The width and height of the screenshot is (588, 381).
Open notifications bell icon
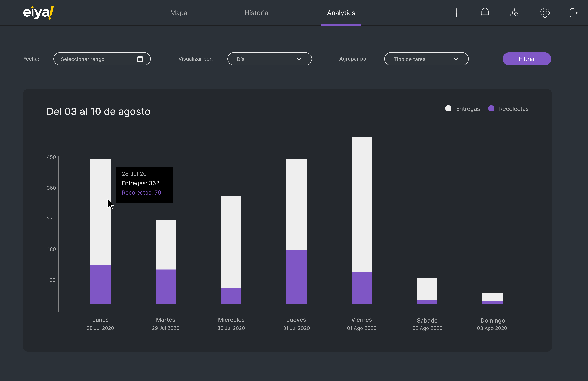click(x=485, y=13)
